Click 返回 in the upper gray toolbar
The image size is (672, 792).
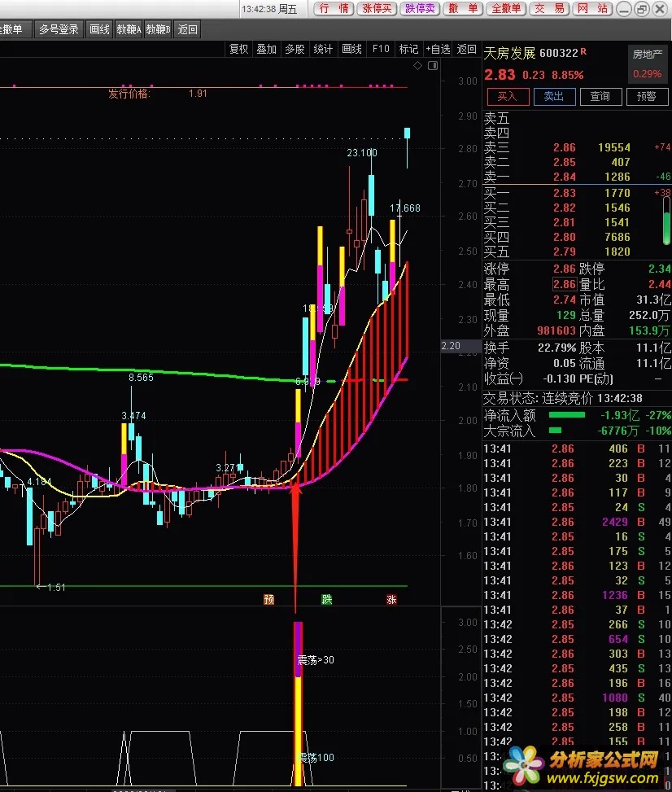(x=187, y=29)
